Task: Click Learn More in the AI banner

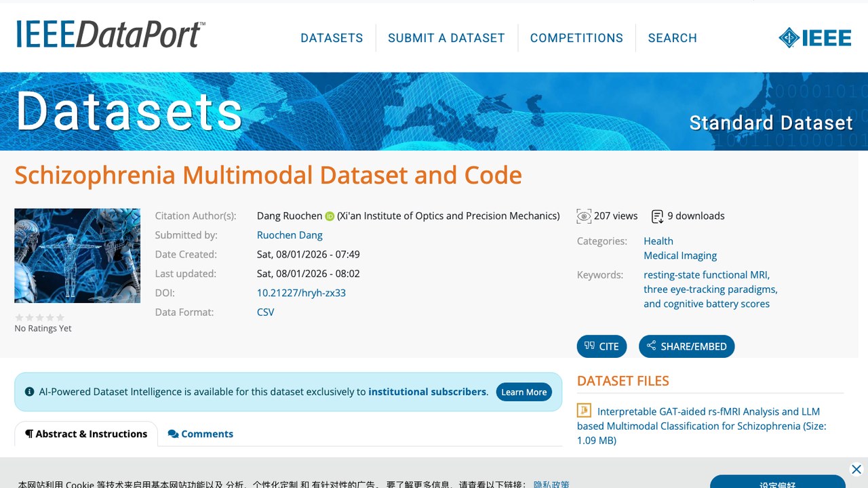Action: pos(524,392)
